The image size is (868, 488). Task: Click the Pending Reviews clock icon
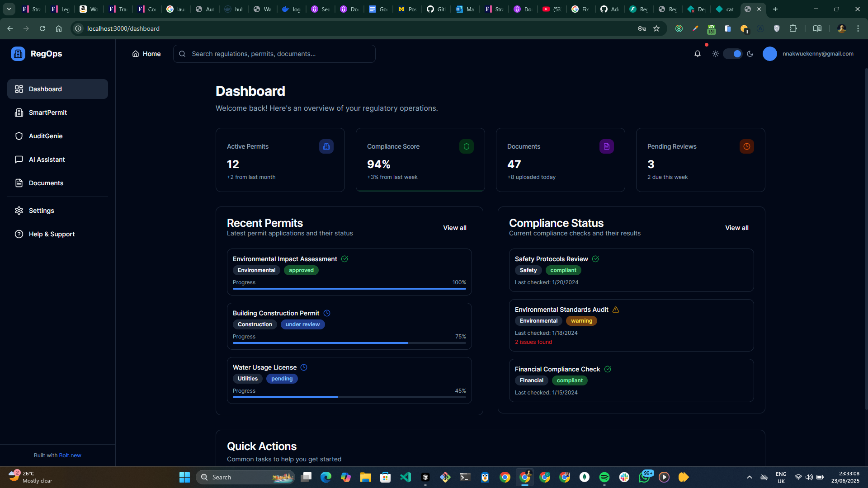coord(746,146)
